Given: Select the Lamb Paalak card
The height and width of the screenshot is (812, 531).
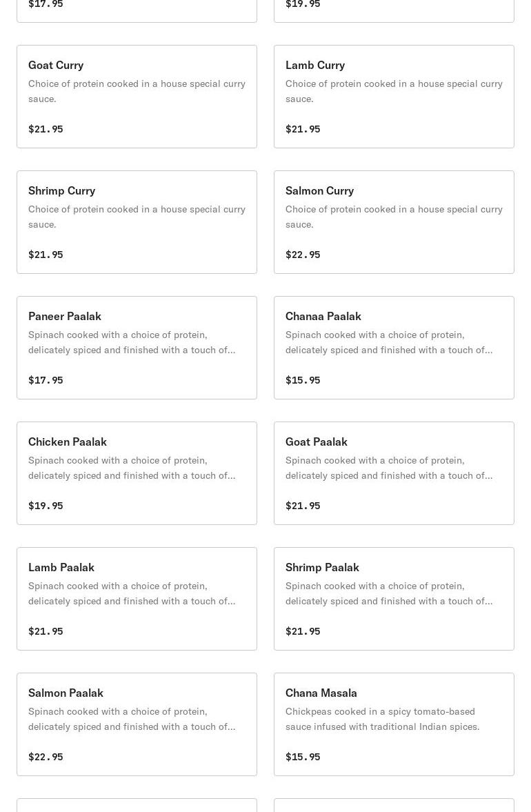Looking at the screenshot, I should [137, 599].
